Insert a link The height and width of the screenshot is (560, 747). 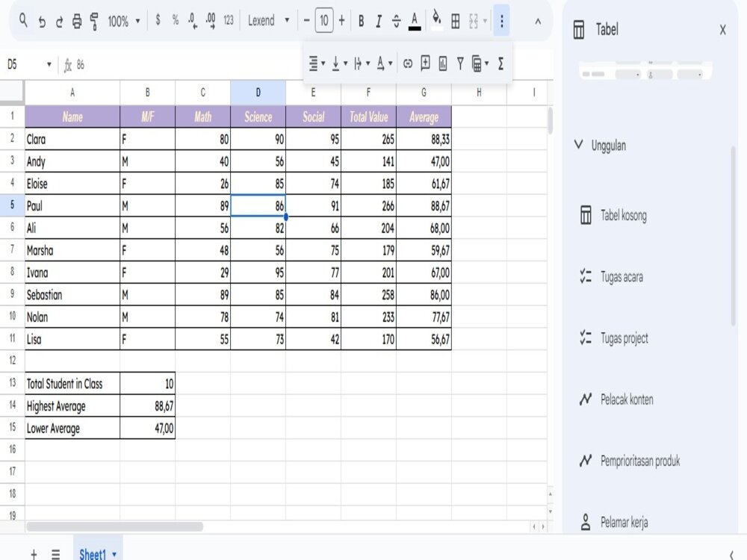click(x=408, y=63)
